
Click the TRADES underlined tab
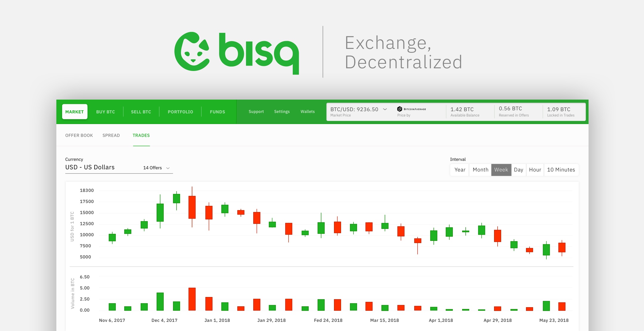[x=141, y=135]
